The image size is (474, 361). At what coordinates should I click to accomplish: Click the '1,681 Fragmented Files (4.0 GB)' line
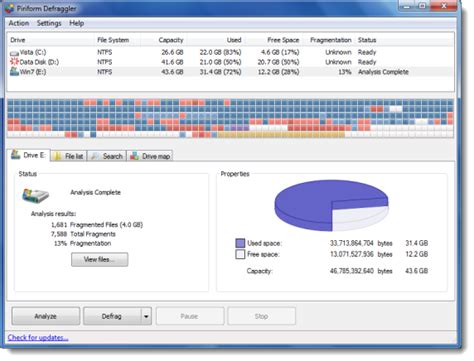[x=97, y=225]
